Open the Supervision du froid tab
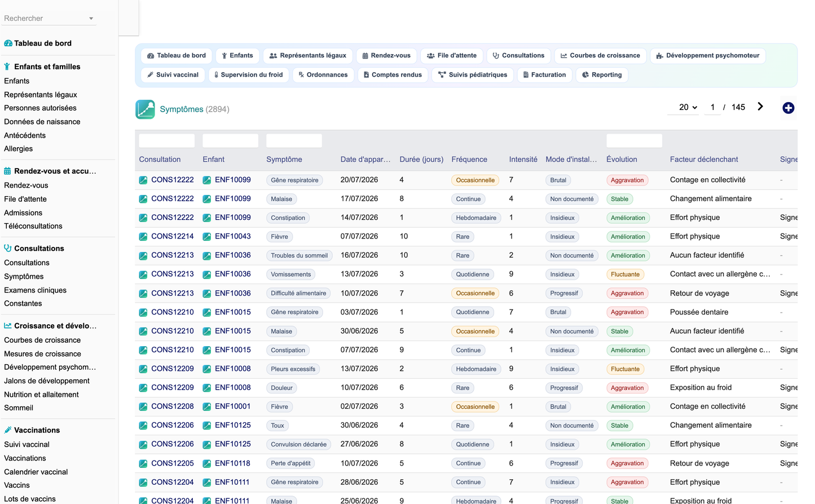Image resolution: width=815 pixels, height=504 pixels. (249, 75)
